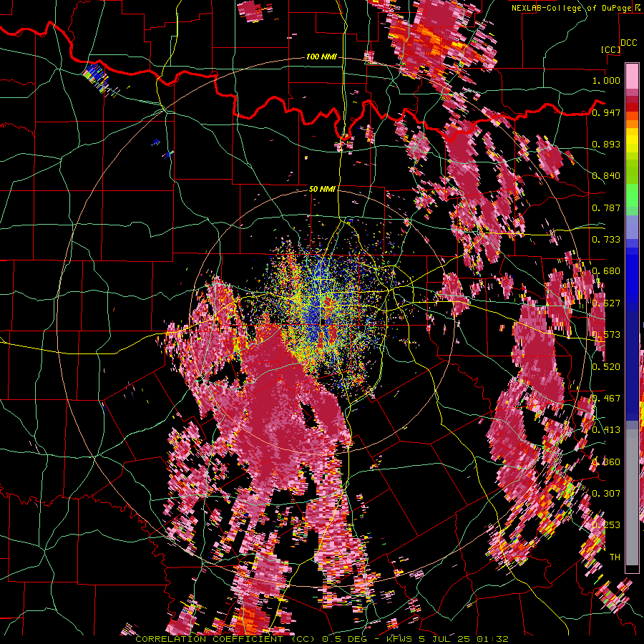Pick the bright green segment of the color bar
Screen dimensions: 644x644
pyautogui.click(x=632, y=195)
